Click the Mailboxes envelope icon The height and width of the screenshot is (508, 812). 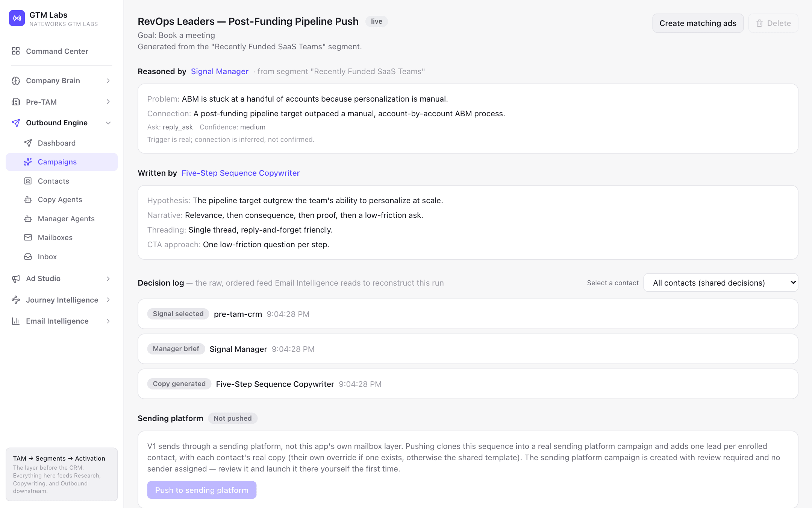[28, 237]
